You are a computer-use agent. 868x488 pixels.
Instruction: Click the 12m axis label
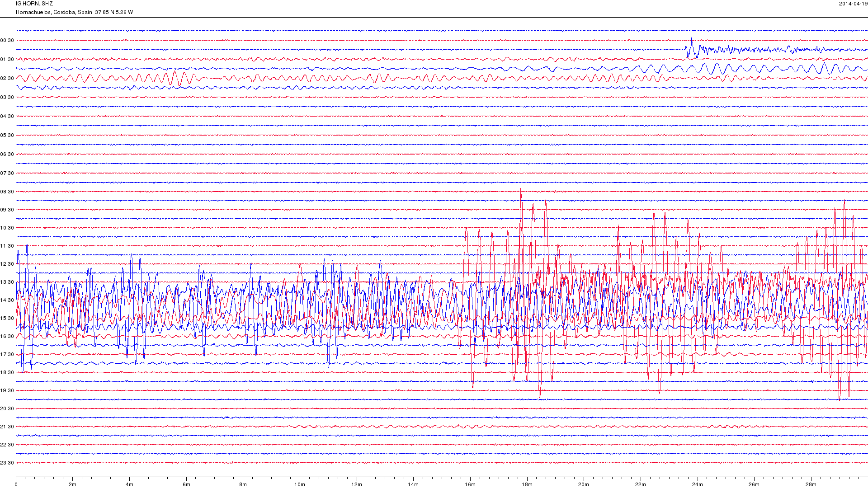tap(357, 484)
